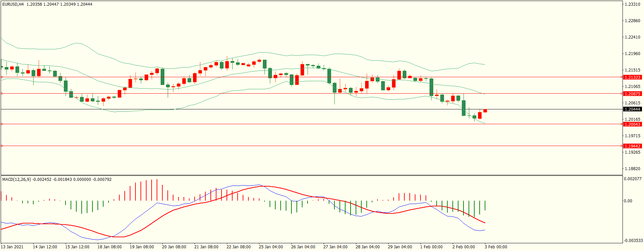Select the red 1.20043 price label
The image size is (644, 251).
click(x=632, y=124)
